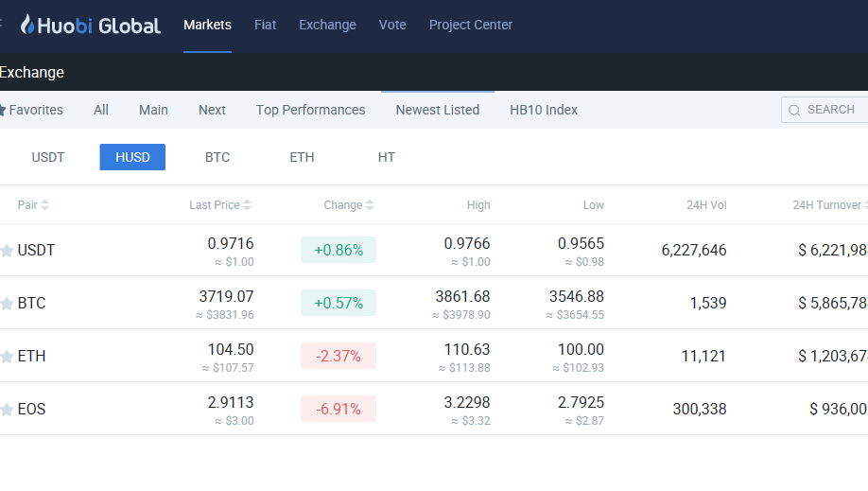Image resolution: width=868 pixels, height=491 pixels.
Task: Star the ETH pair as favorite
Action: (7, 357)
